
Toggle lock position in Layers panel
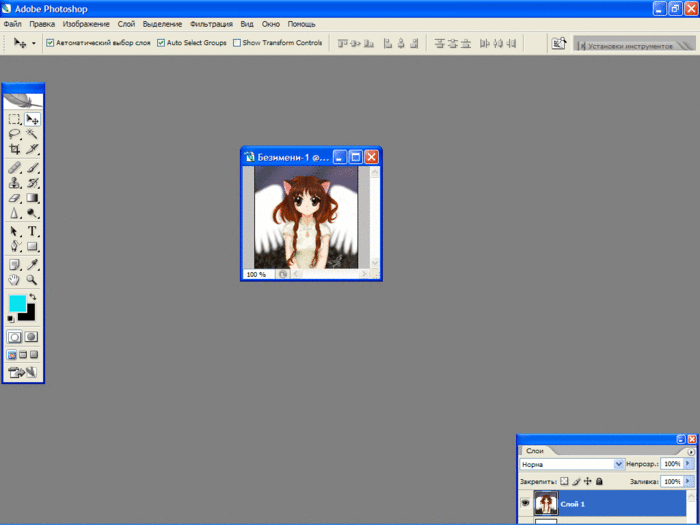coord(588,481)
